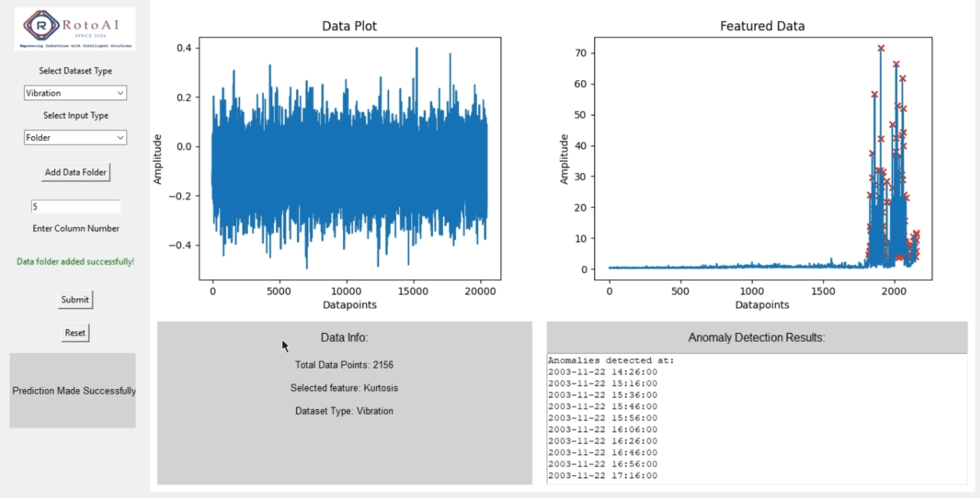This screenshot has height=498, width=980.
Task: Click the RotoAI logo
Action: coord(75,29)
